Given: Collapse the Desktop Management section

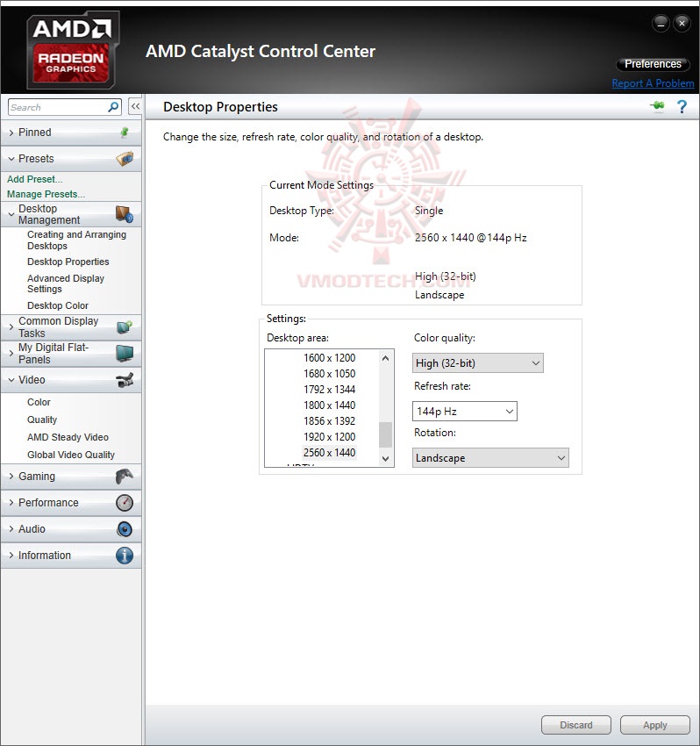Looking at the screenshot, I should click(11, 214).
